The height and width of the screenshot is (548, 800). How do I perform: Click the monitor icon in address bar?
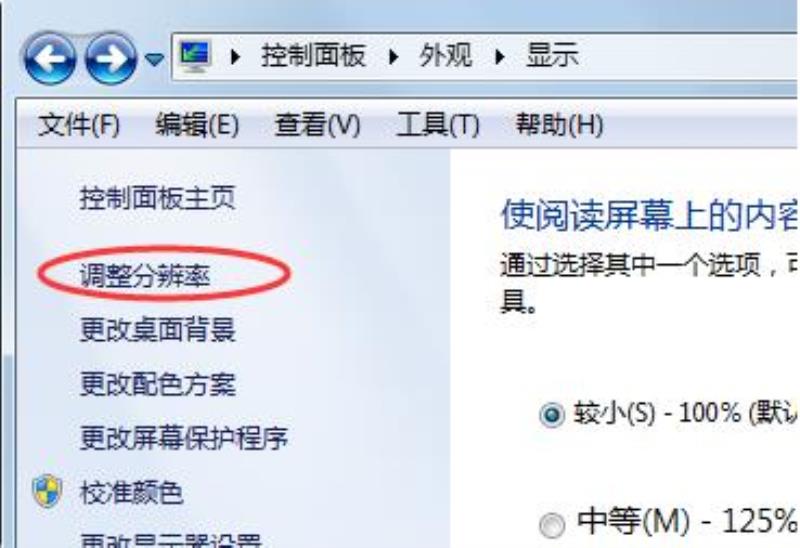click(195, 56)
